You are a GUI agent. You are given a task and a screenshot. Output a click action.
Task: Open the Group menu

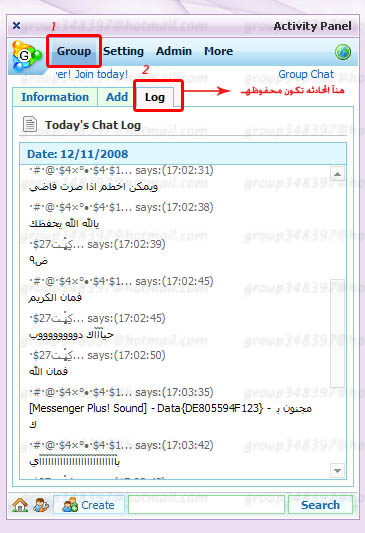coord(74,51)
